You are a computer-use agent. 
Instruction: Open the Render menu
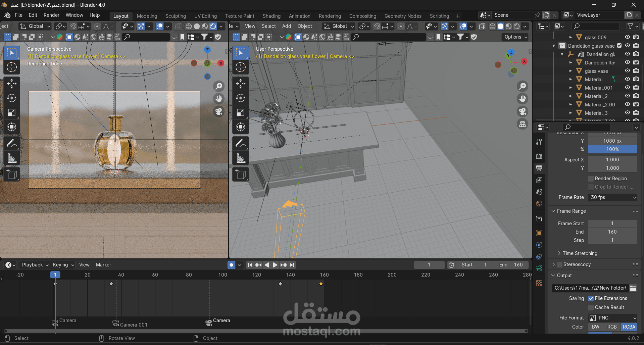[51, 15]
